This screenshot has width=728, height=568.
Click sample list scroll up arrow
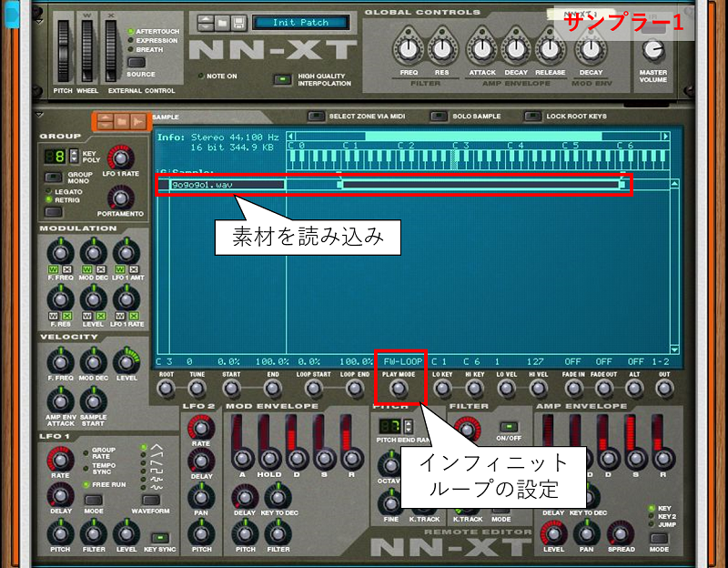tap(674, 184)
